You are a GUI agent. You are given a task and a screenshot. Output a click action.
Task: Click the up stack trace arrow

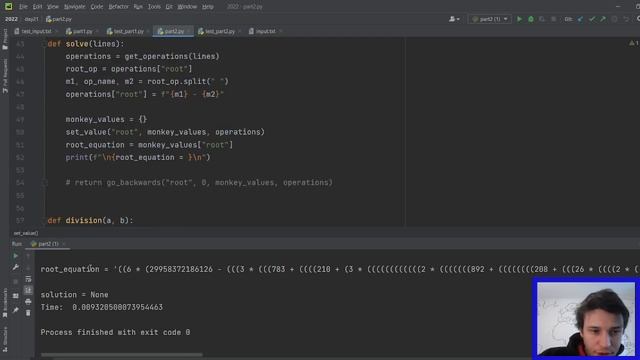pos(28,256)
